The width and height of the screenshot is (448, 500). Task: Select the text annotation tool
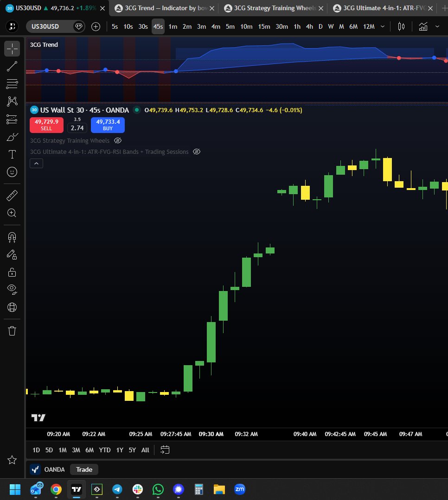12,154
